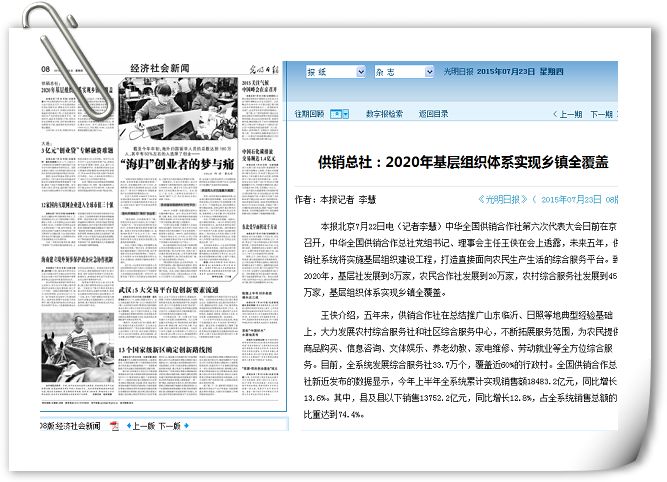Viewport: 667px width, 482px height.
Task: Open the 武汉:5大交易平台促创新要素流通 article
Action: coord(168,290)
